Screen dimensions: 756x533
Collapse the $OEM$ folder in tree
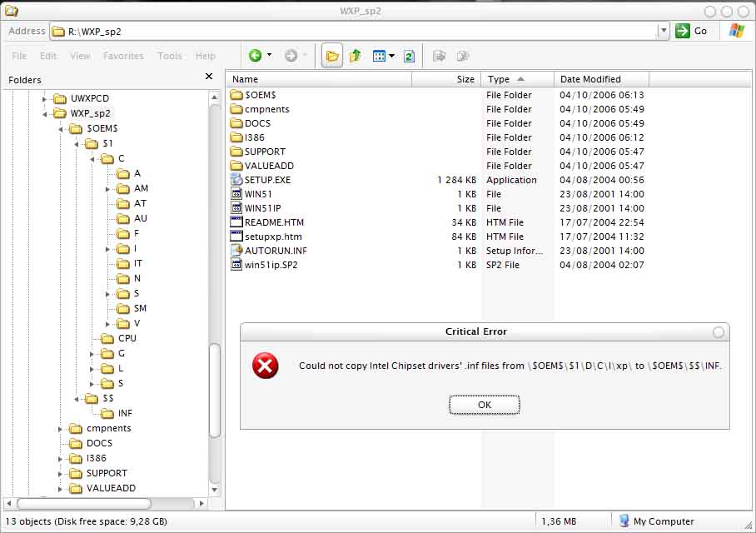[x=61, y=129]
